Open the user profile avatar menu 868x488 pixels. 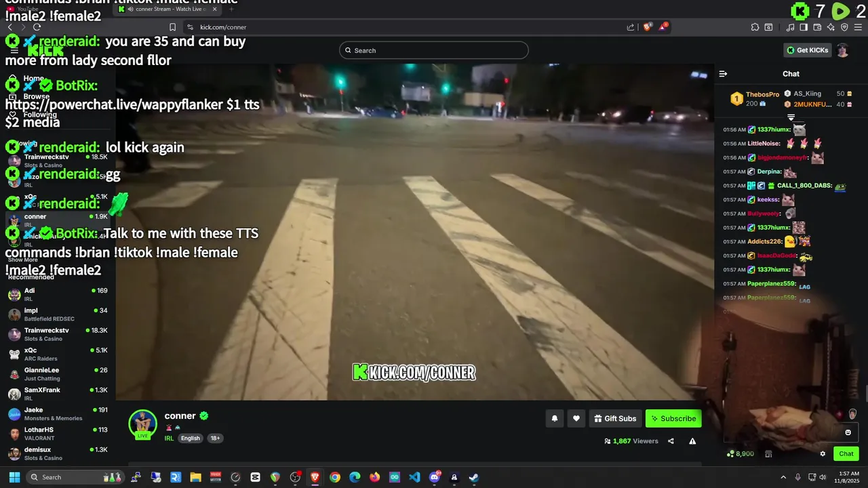point(842,50)
